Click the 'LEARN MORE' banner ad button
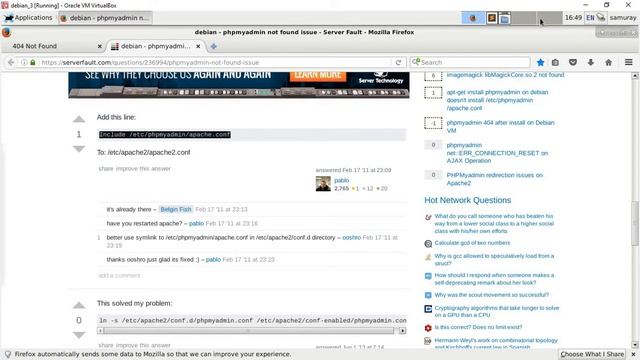This screenshot has height=360, width=640. coord(318,76)
